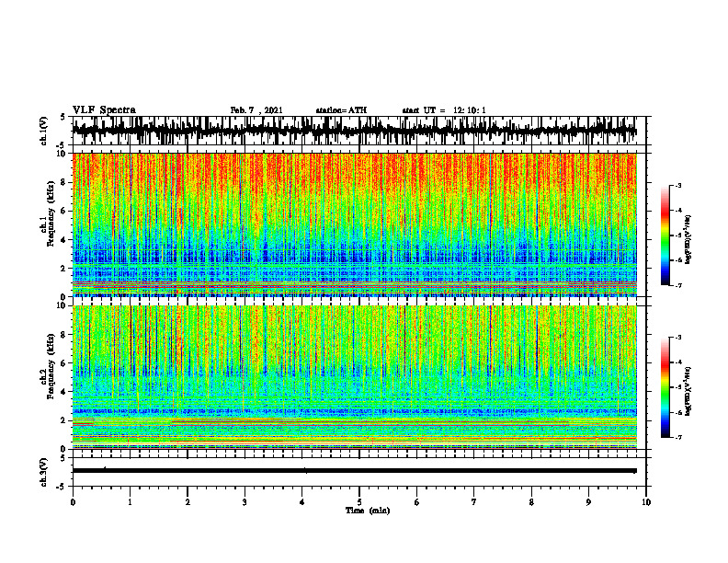
Task: Select the ch.1 "Frequency (kHz)" axis label
Action: (x=51, y=213)
